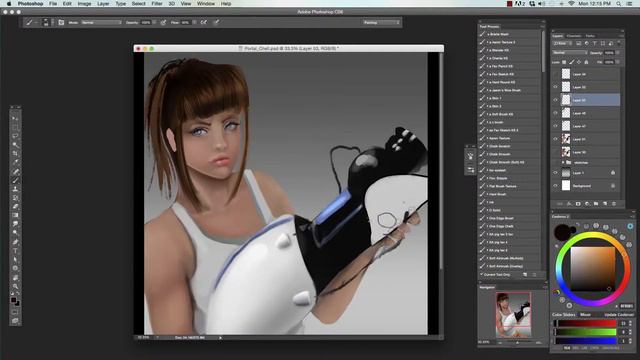Hide Layer 1 visibility eye

click(x=555, y=173)
